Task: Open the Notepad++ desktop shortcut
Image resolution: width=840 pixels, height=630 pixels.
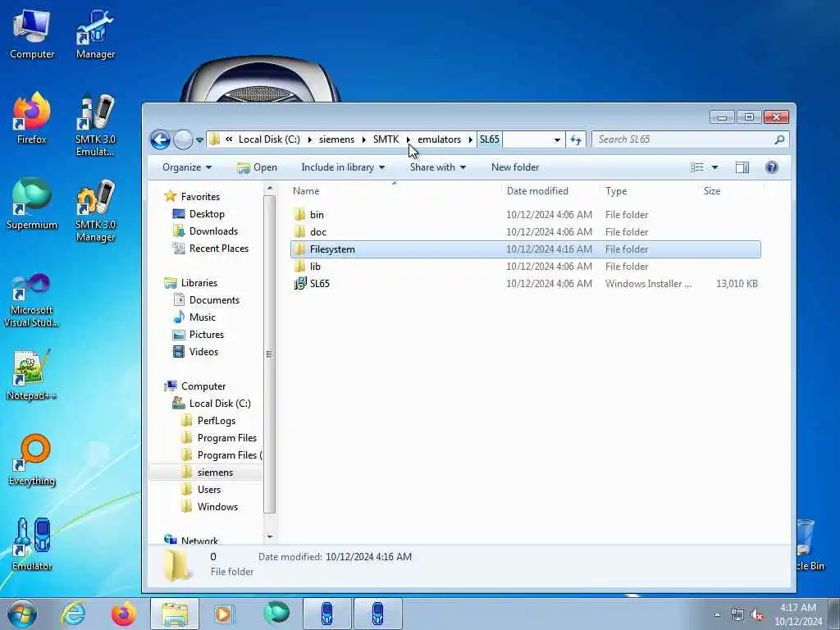Action: [x=32, y=375]
